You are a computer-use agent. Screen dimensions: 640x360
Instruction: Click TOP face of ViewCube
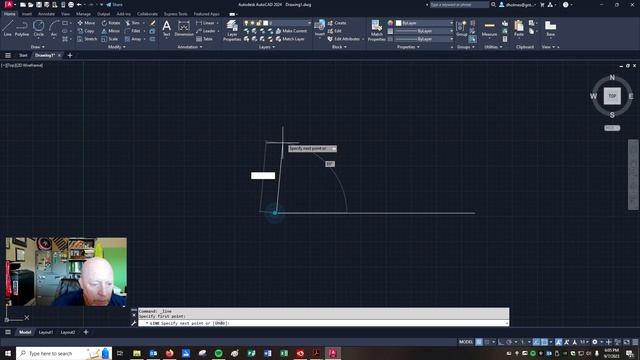pyautogui.click(x=612, y=96)
